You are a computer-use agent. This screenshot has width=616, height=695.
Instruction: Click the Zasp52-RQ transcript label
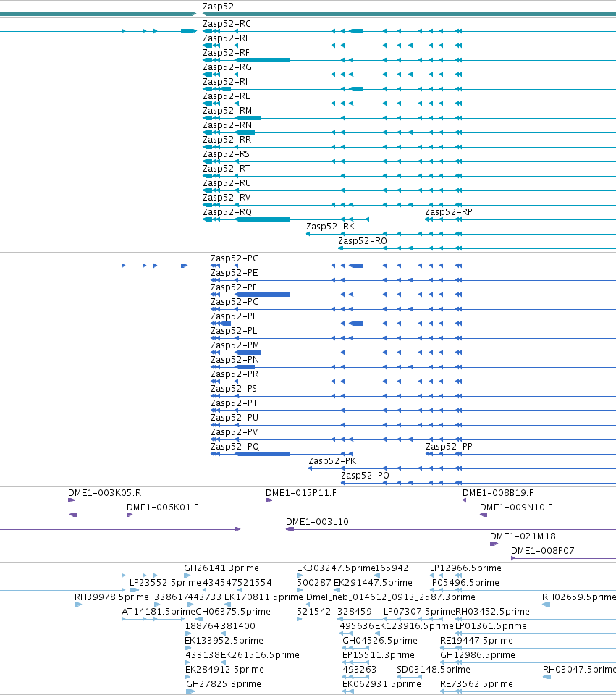[x=227, y=212]
